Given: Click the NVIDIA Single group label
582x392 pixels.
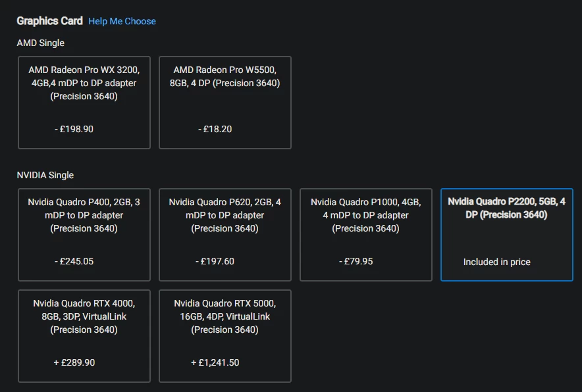Looking at the screenshot, I should (x=45, y=175).
